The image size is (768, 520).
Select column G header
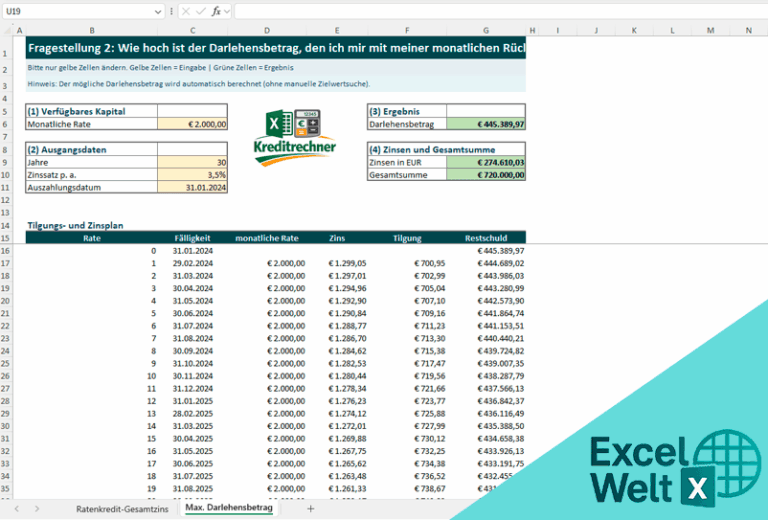(x=486, y=30)
